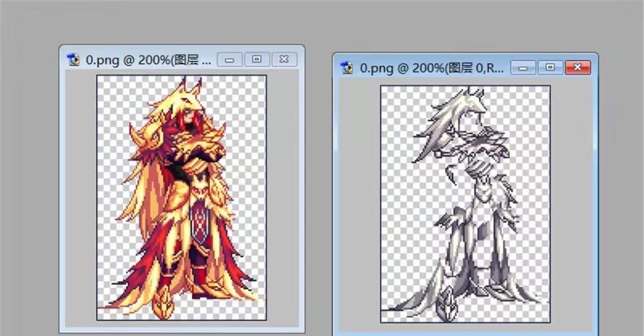The height and width of the screenshot is (336, 644).
Task: Minimize the left 0.png window
Action: click(x=230, y=59)
